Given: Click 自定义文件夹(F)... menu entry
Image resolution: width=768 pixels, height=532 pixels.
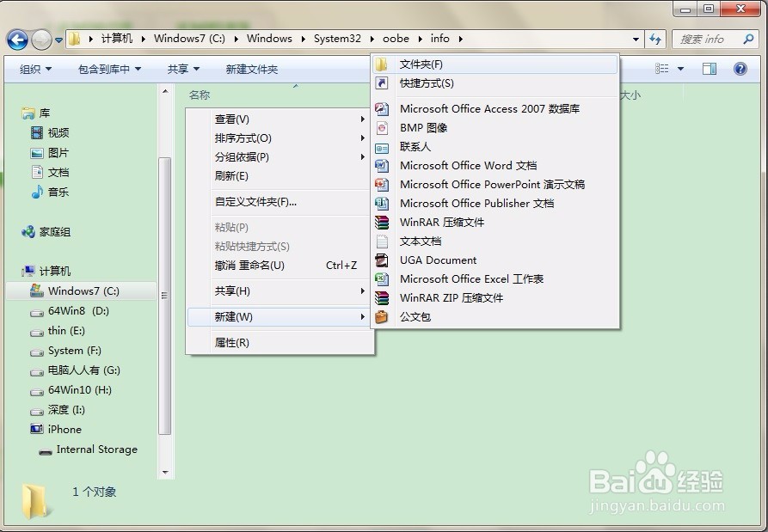Looking at the screenshot, I should click(x=278, y=202).
